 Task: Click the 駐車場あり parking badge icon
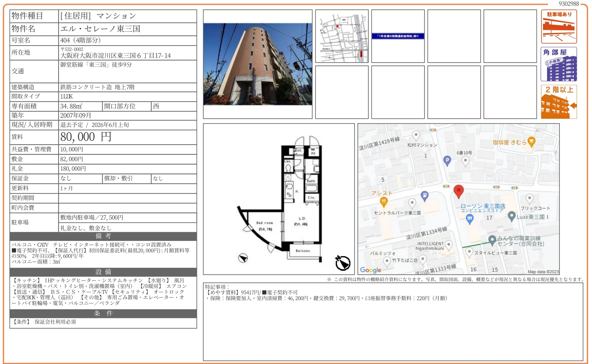558,26
